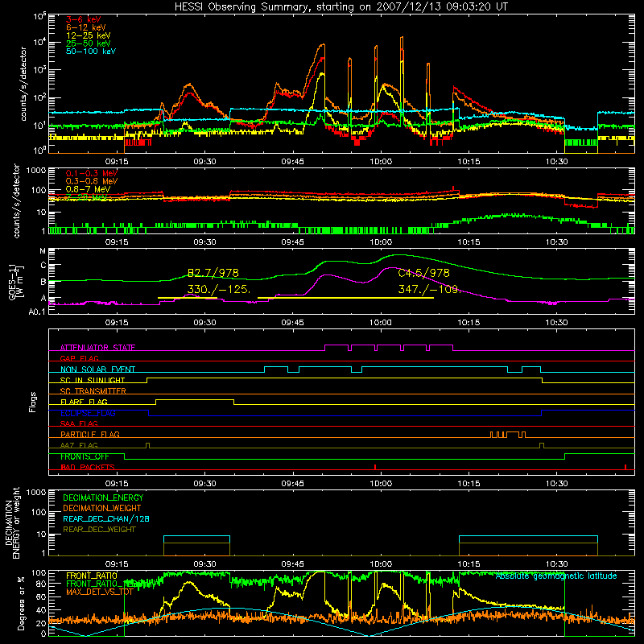The image size is (644, 644).
Task: Click the HESSI Observing Summary plot title
Action: 341,6
